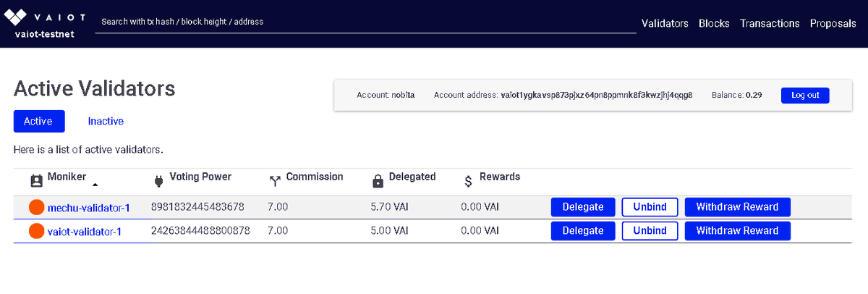Open mechu-validator-1 validator details link

point(89,208)
